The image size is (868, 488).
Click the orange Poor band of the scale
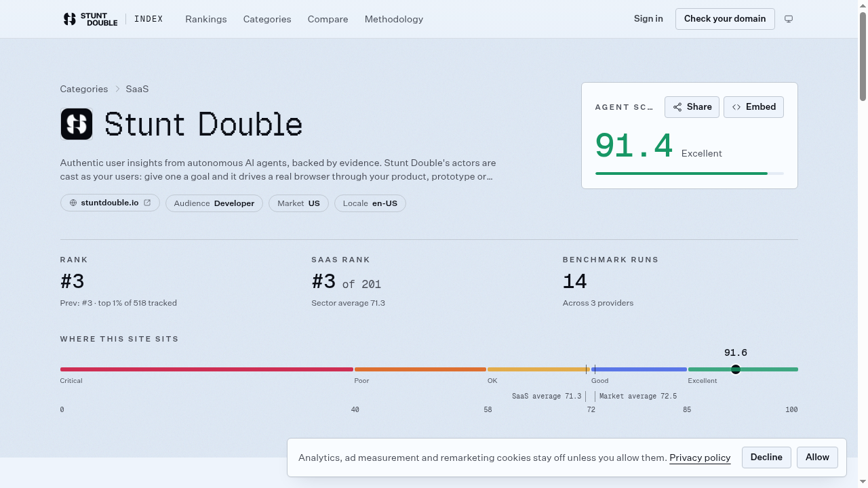[420, 369]
